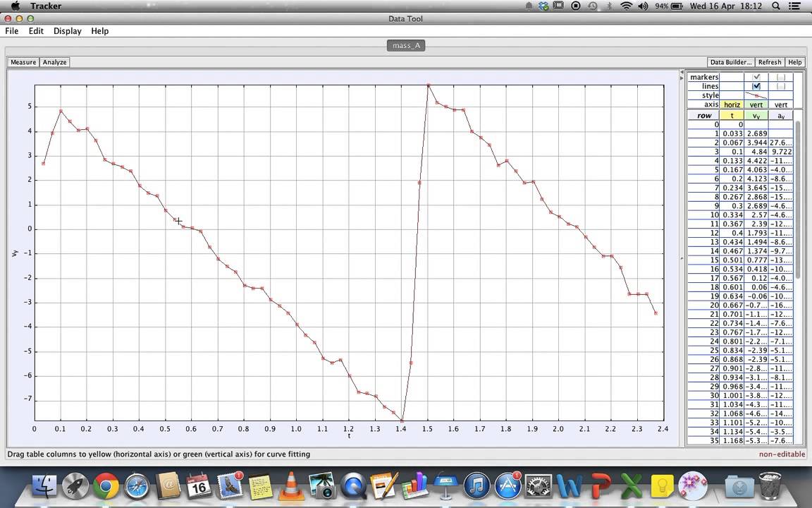Open Contacts address book in dock

(168, 485)
